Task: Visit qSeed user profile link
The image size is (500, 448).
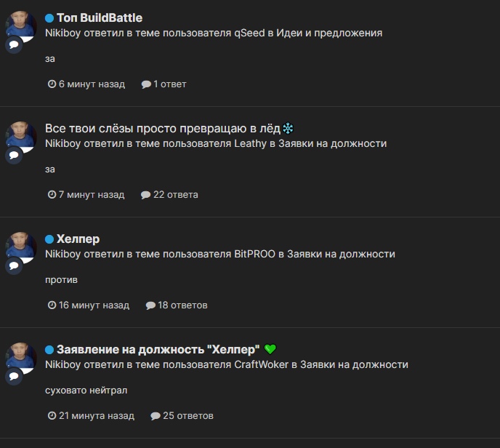Action: point(249,33)
